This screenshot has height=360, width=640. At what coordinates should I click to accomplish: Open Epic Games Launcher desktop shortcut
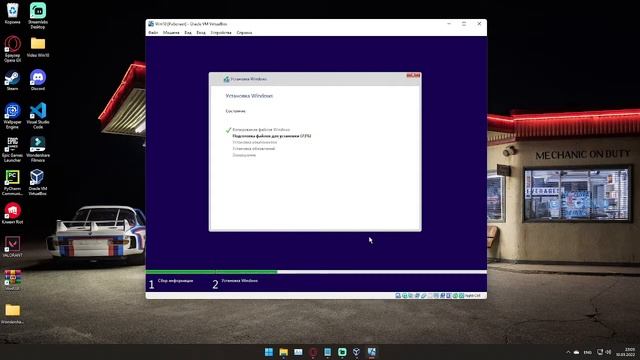tap(12, 149)
